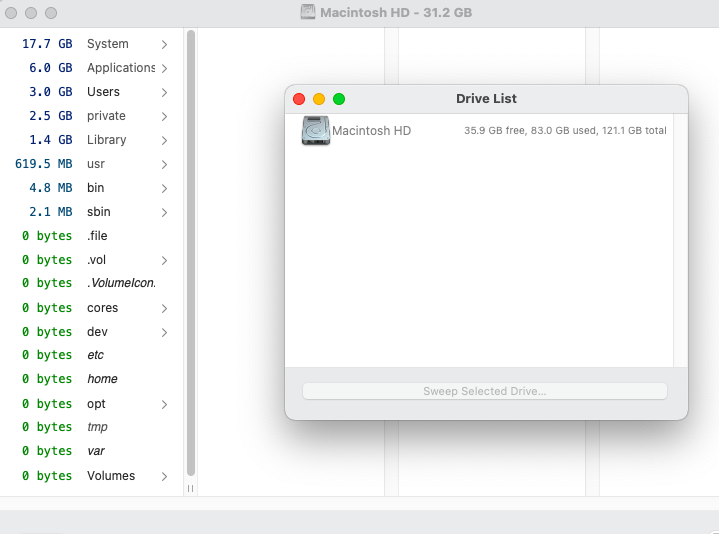Select the Users folder name
This screenshot has width=719, height=534.
(103, 92)
